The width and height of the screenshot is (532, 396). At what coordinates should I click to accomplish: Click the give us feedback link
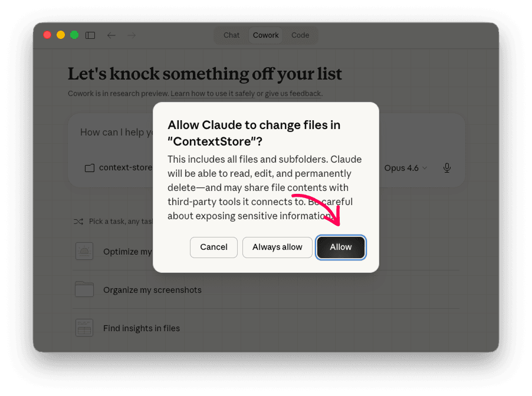[293, 93]
